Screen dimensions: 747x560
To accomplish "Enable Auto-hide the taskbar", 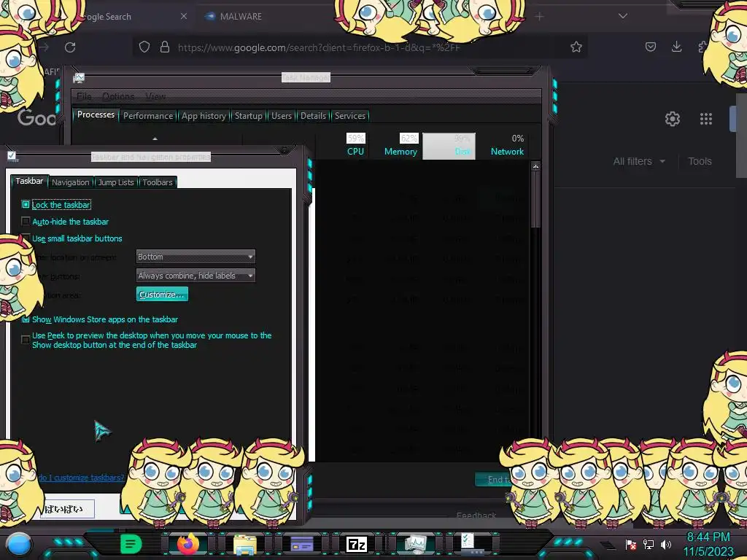I will pos(26,221).
